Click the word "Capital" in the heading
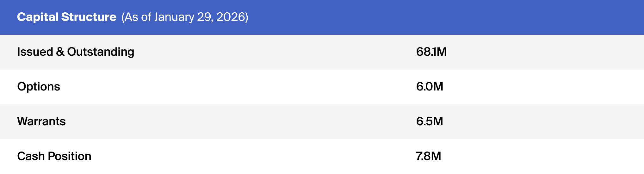 click(x=38, y=17)
